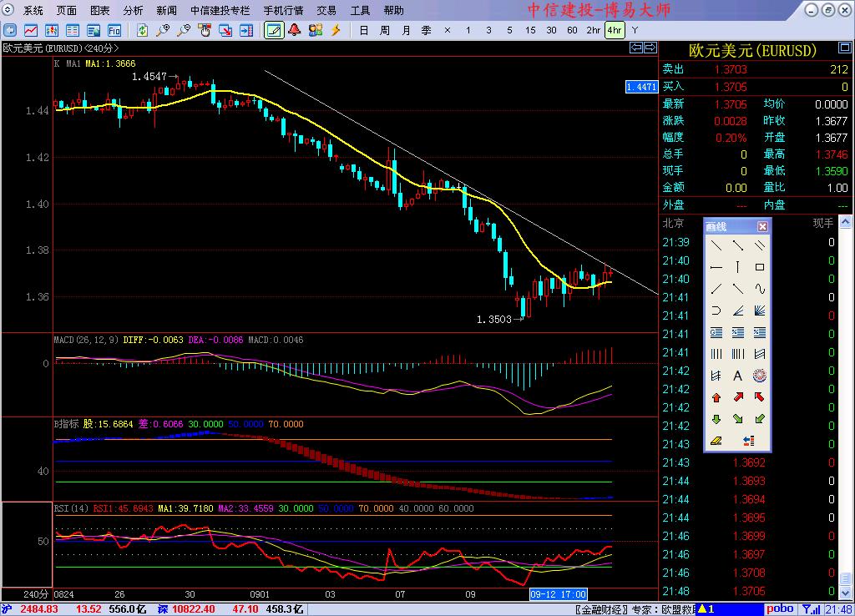Expand the round dropdown button left of the 系统 menu
Viewport: 855px width, 616px height.
coord(9,11)
